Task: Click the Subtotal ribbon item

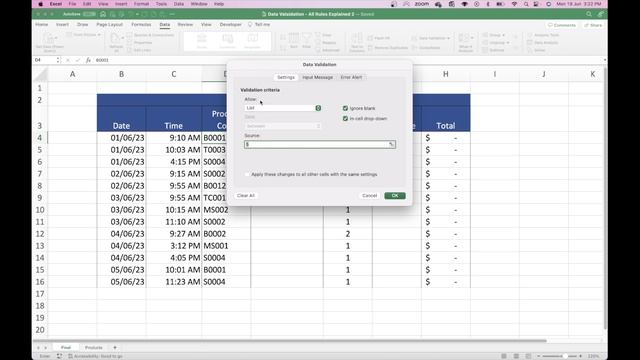Action: click(x=493, y=50)
